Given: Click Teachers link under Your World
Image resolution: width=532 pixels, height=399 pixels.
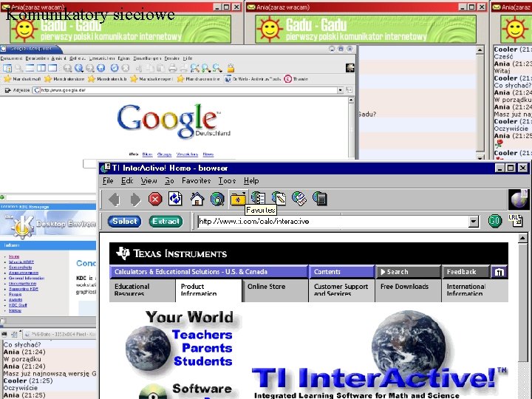Looking at the screenshot, I should click(202, 335).
